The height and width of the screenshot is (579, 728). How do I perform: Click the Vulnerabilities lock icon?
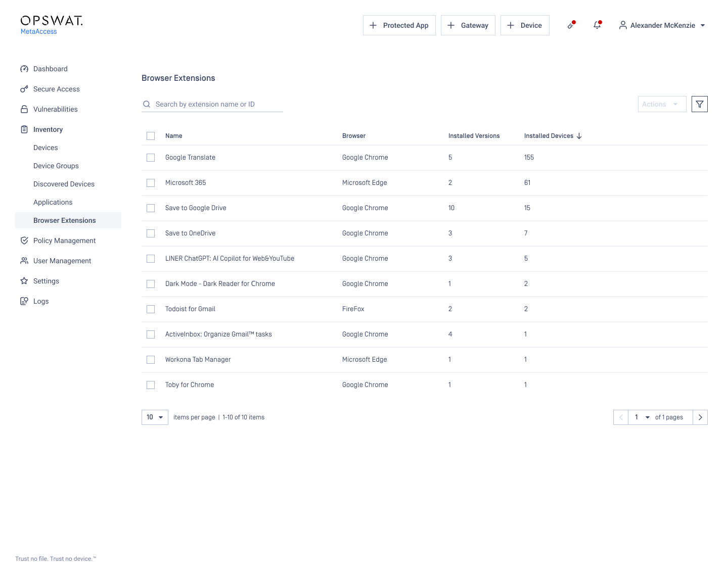(24, 109)
